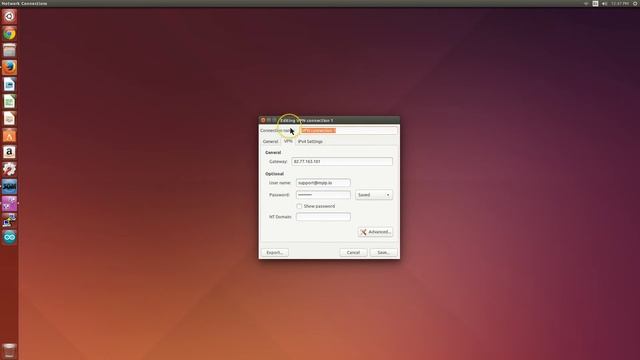Select the VPN tab
This screenshot has height=360, width=640.
click(288, 141)
